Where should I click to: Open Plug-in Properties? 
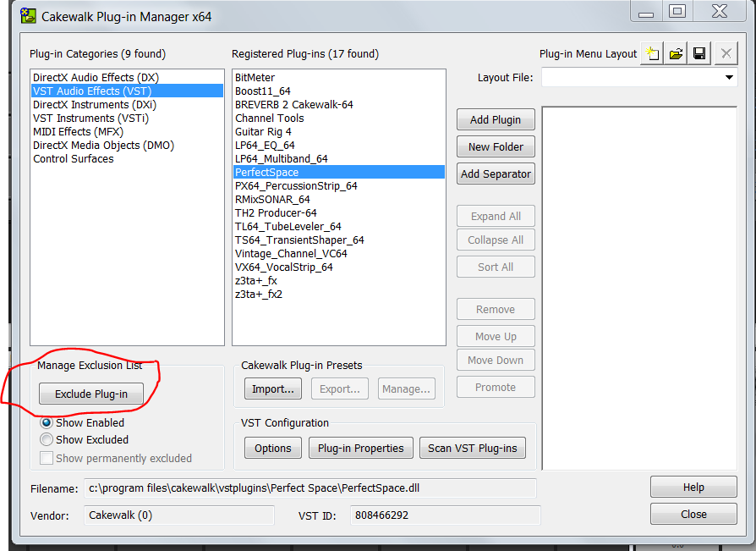[361, 448]
